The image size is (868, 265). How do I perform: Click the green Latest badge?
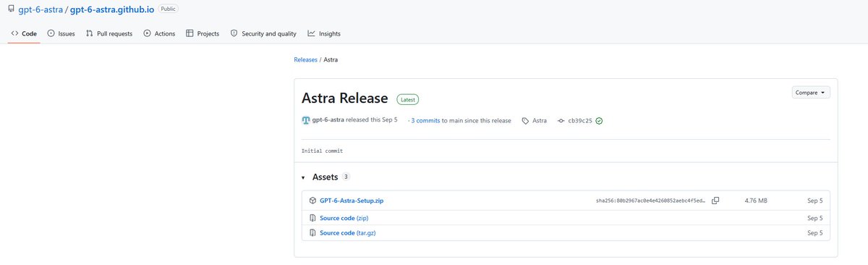(x=407, y=99)
